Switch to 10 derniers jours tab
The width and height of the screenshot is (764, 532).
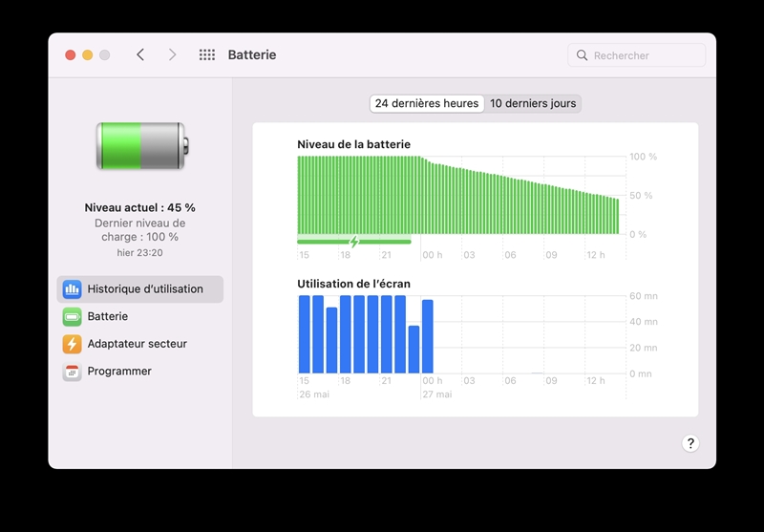point(533,103)
